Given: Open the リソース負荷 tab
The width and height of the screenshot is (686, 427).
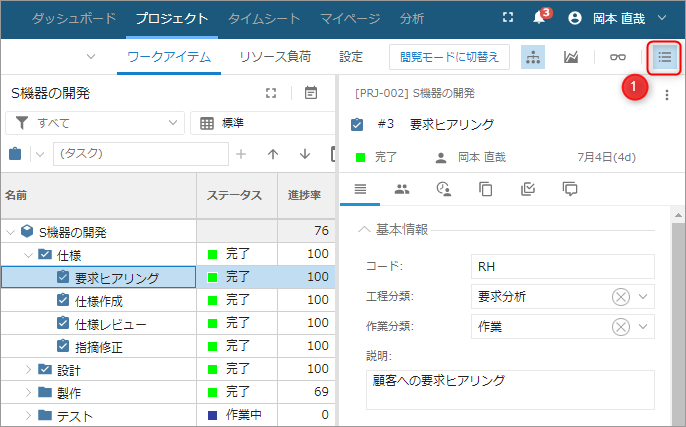Looking at the screenshot, I should [x=275, y=56].
